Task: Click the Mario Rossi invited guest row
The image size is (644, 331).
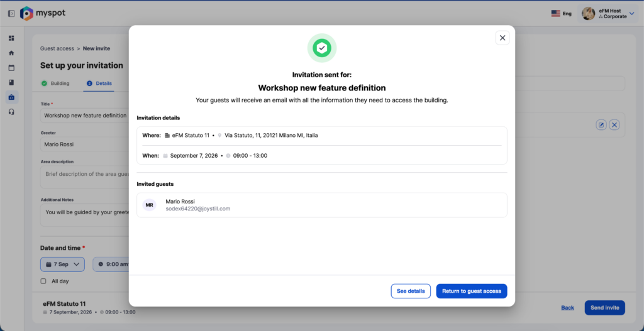Action: [x=321, y=205]
